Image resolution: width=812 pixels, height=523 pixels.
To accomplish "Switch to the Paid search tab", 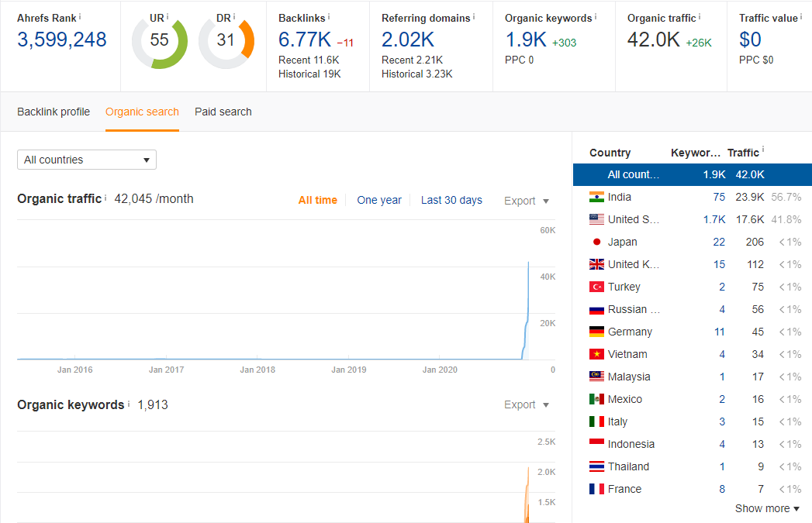I will coord(223,112).
